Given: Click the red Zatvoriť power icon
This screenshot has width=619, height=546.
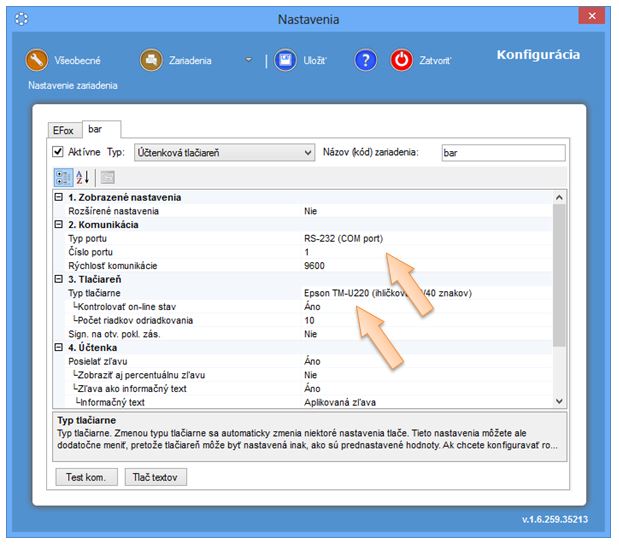Looking at the screenshot, I should [x=401, y=60].
